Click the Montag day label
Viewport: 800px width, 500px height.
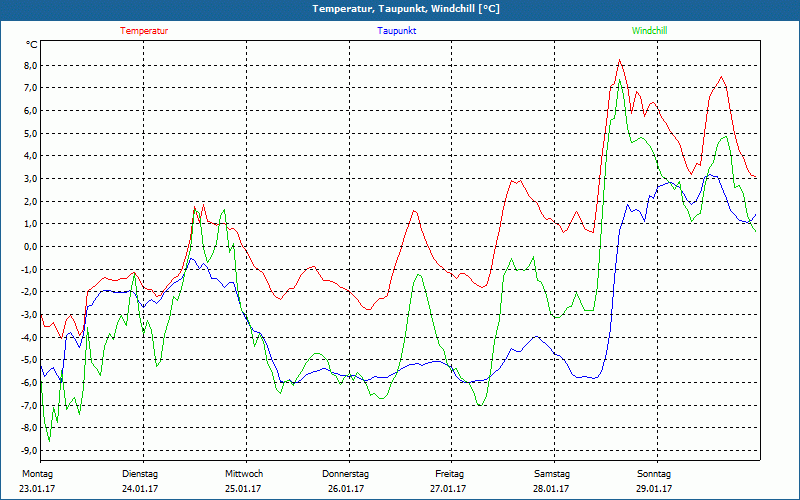37,474
